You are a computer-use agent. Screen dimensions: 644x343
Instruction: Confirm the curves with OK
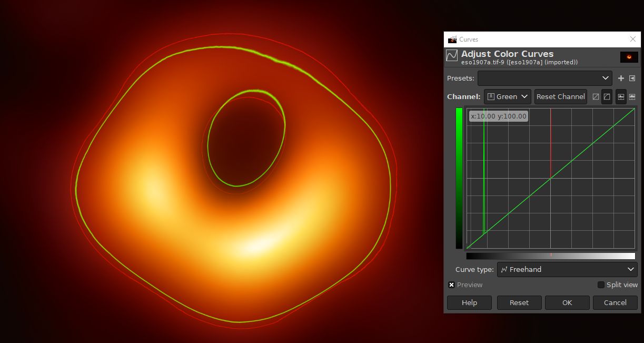(x=567, y=302)
